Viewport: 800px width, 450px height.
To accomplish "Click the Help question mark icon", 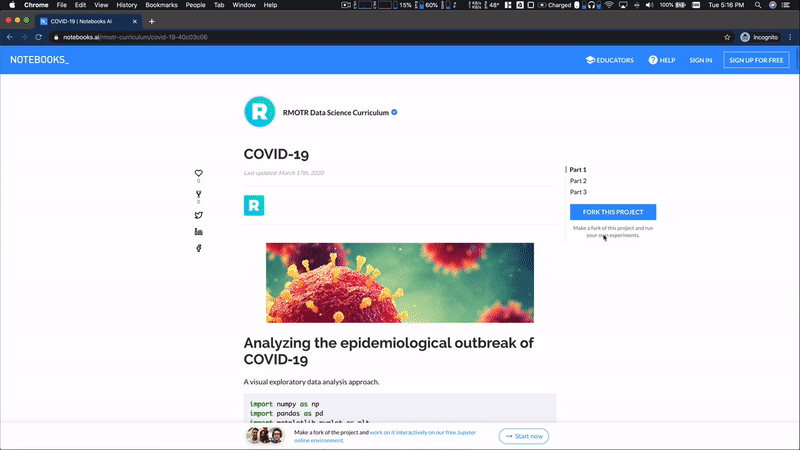I will [x=653, y=60].
